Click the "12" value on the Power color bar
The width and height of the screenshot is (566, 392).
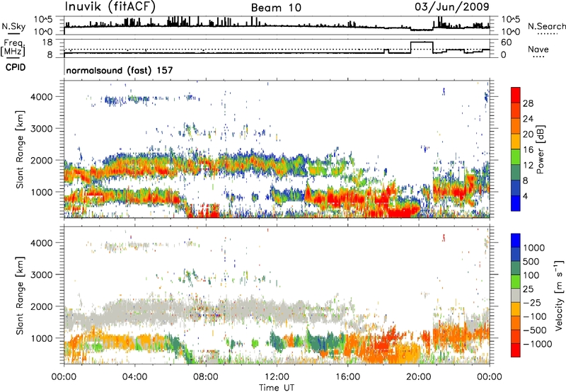coord(528,166)
